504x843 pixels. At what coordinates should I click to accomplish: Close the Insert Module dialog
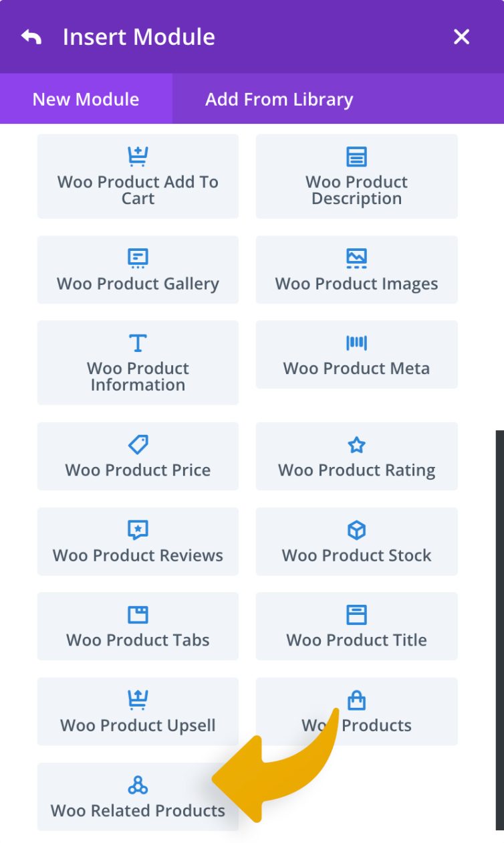click(461, 37)
